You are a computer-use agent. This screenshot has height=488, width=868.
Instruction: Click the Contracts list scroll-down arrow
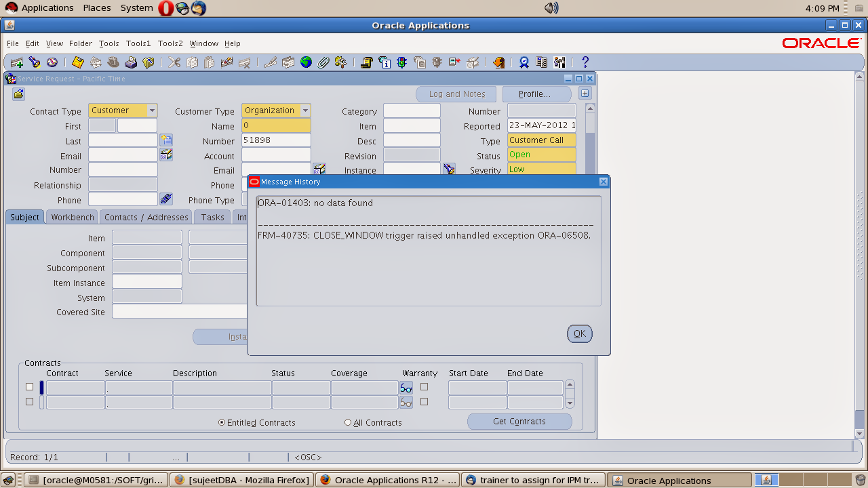pyautogui.click(x=570, y=403)
